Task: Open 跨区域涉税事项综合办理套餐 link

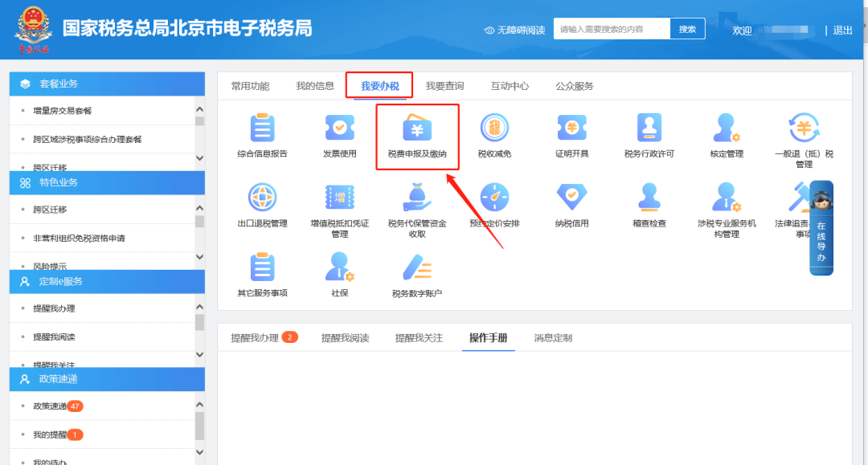Action: (88, 139)
